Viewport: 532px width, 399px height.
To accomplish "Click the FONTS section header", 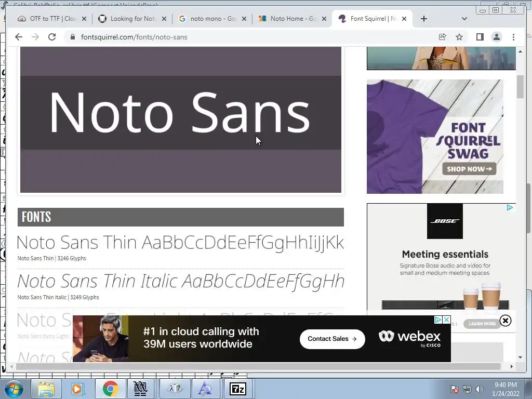I will [x=180, y=217].
